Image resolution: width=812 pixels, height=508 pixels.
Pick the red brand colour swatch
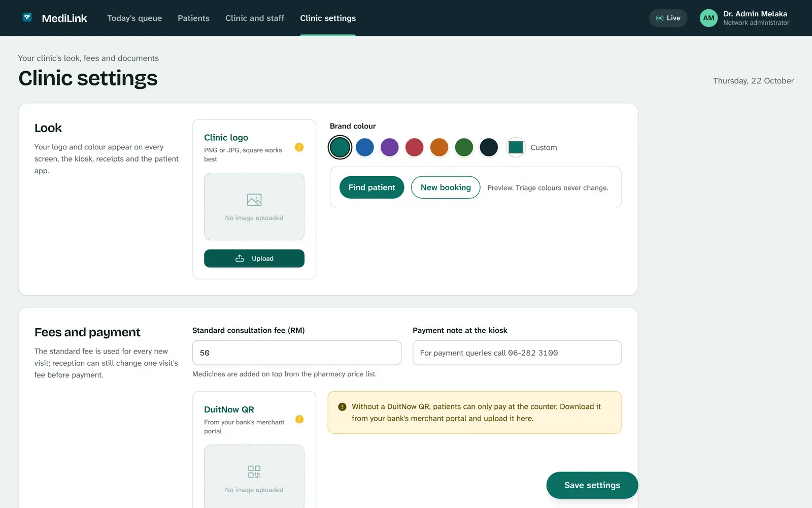pyautogui.click(x=415, y=147)
